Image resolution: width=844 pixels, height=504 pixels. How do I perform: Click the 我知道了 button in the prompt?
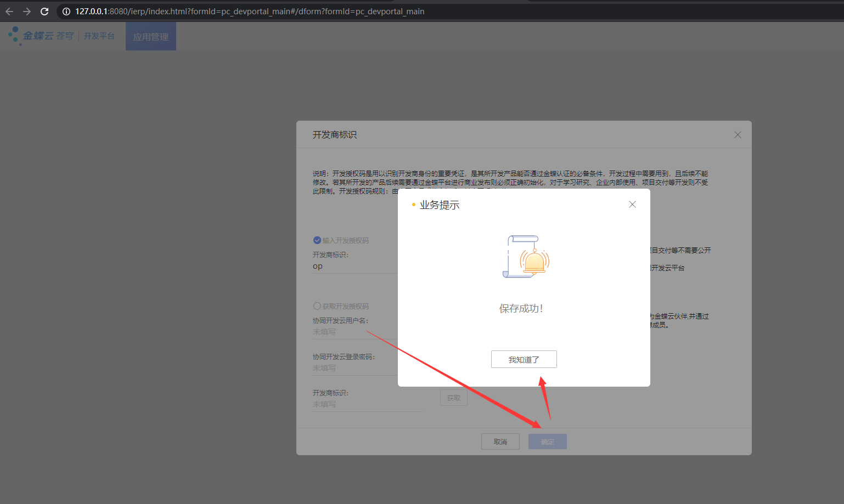point(524,359)
